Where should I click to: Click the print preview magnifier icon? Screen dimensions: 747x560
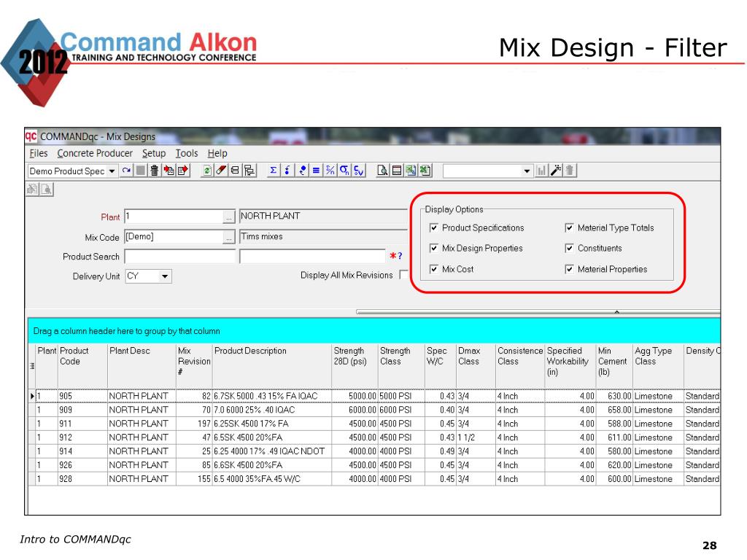click(x=382, y=171)
